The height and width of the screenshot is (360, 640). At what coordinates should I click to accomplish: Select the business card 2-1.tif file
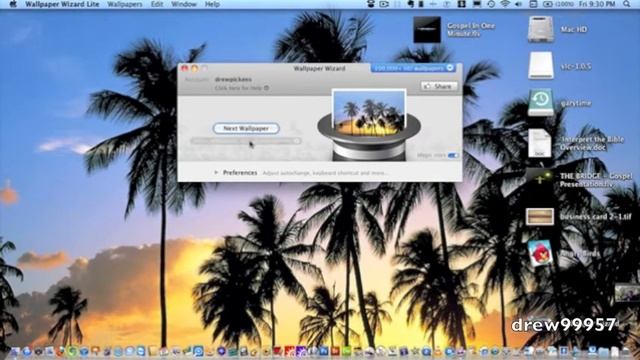click(x=540, y=216)
